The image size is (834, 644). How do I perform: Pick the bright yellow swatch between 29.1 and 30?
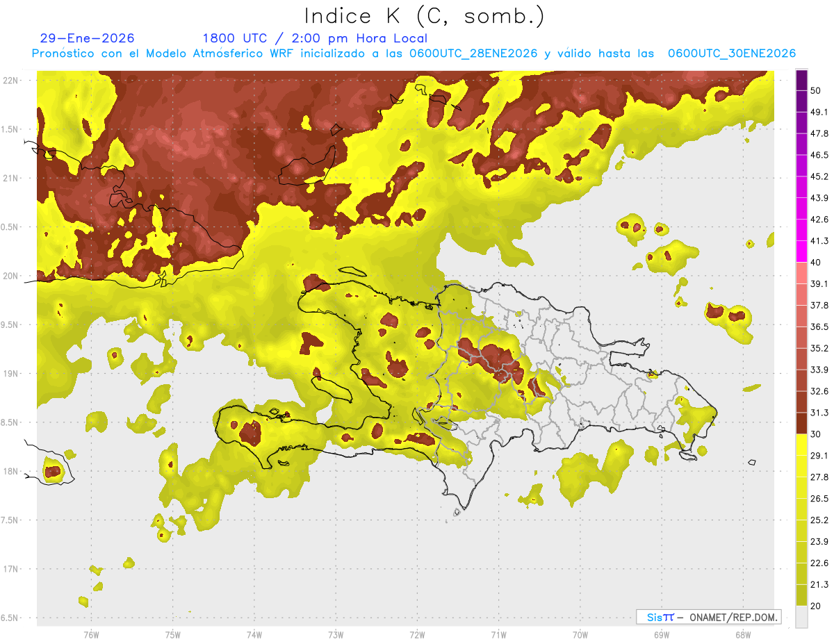click(x=801, y=445)
